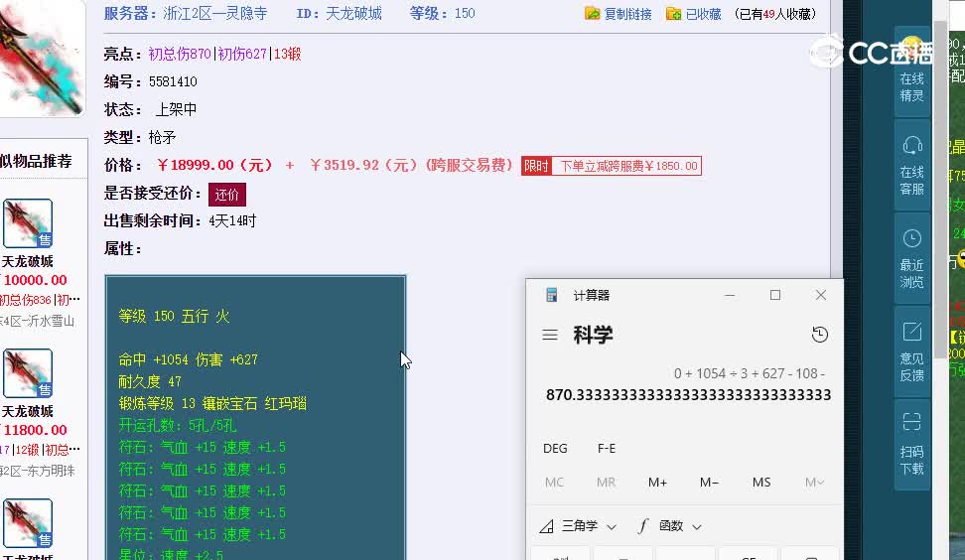Open the 复制链接 link
Image resolution: width=965 pixels, height=560 pixels.
tap(627, 14)
